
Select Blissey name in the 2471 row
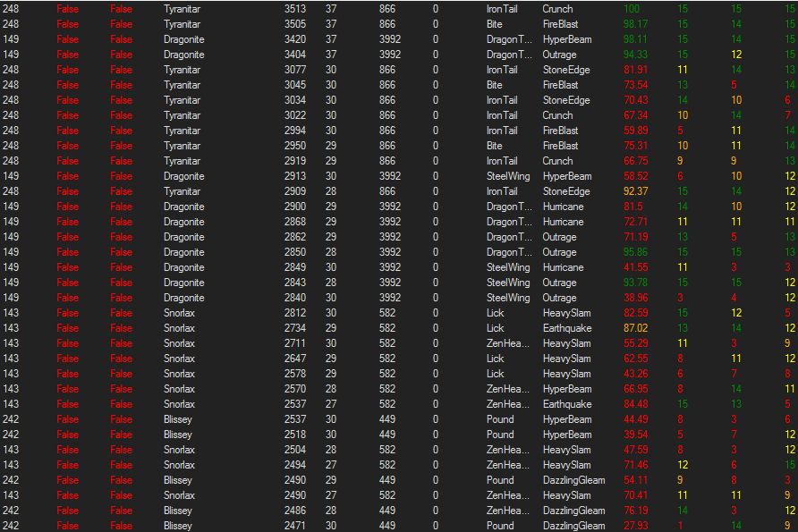[178, 526]
